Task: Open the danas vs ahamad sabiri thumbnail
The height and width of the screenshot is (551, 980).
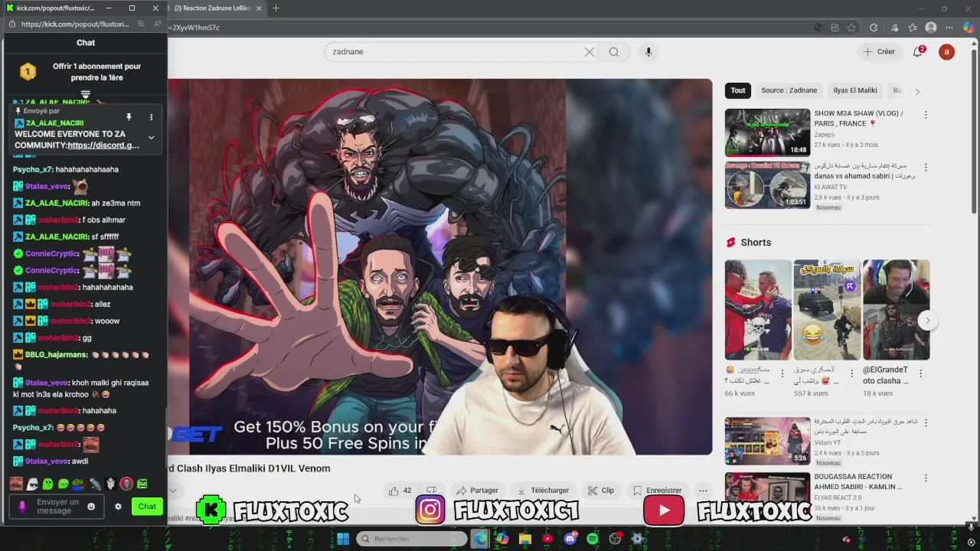Action: pyautogui.click(x=767, y=184)
